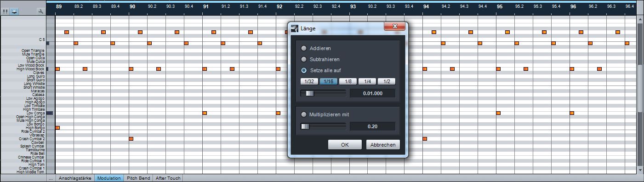644x182 pixels.
Task: Switch to piano keyboard view icon
Action: tap(6, 11)
